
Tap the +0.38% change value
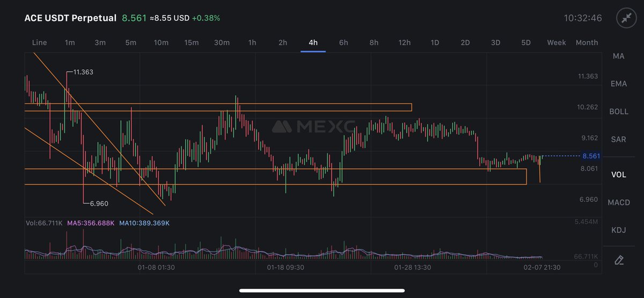206,18
